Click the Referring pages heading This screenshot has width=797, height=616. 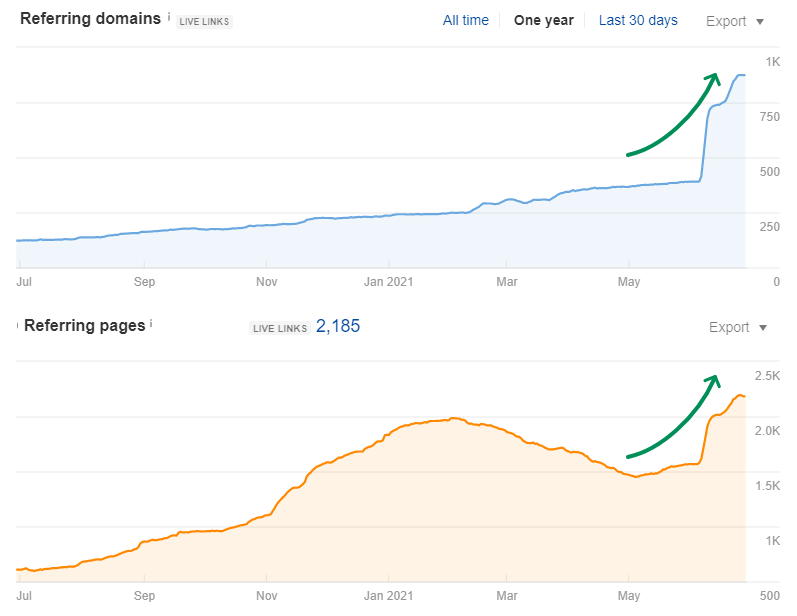click(84, 325)
